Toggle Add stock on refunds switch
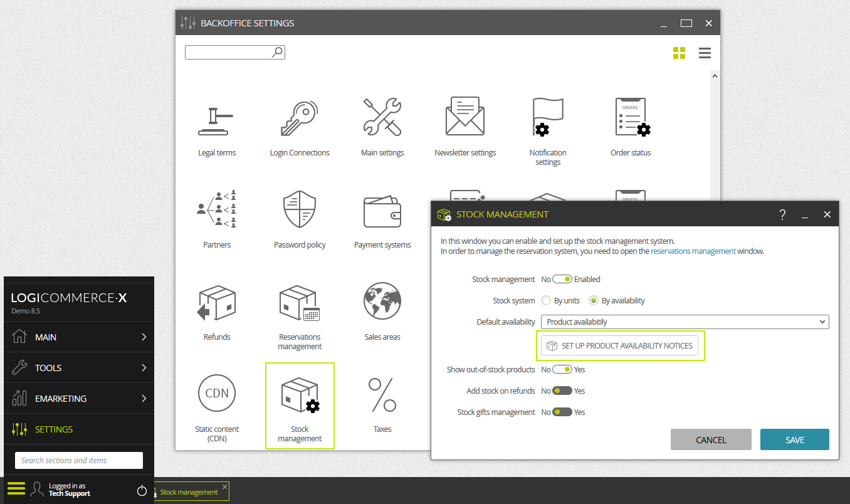The image size is (850, 504). click(x=562, y=391)
